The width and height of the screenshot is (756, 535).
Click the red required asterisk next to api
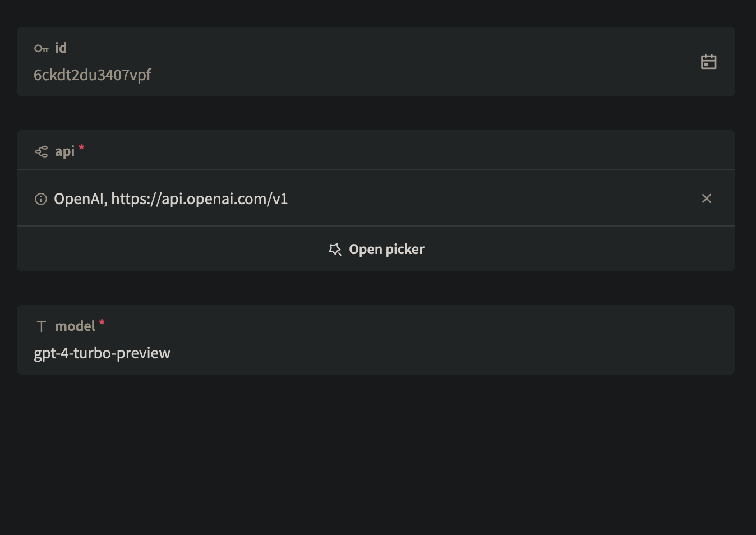click(x=81, y=148)
